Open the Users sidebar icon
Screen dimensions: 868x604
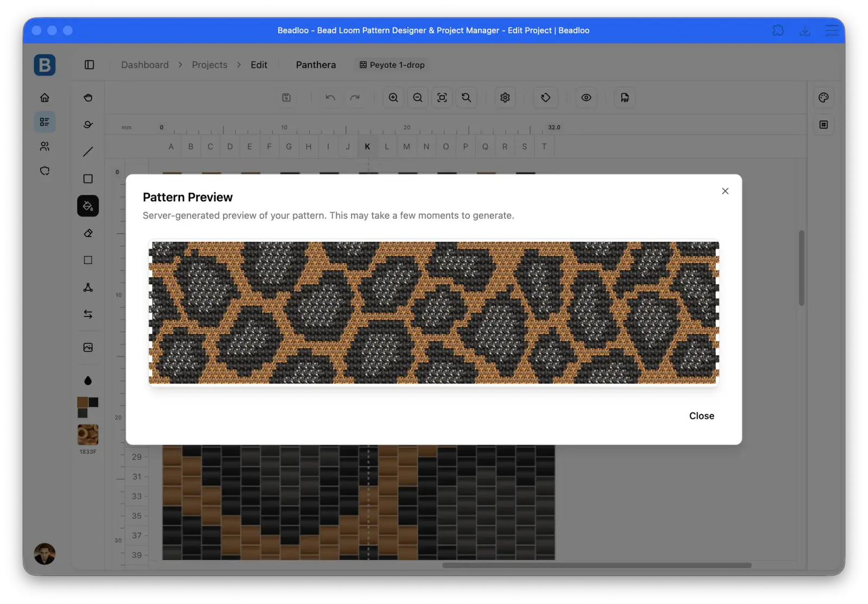click(x=44, y=147)
